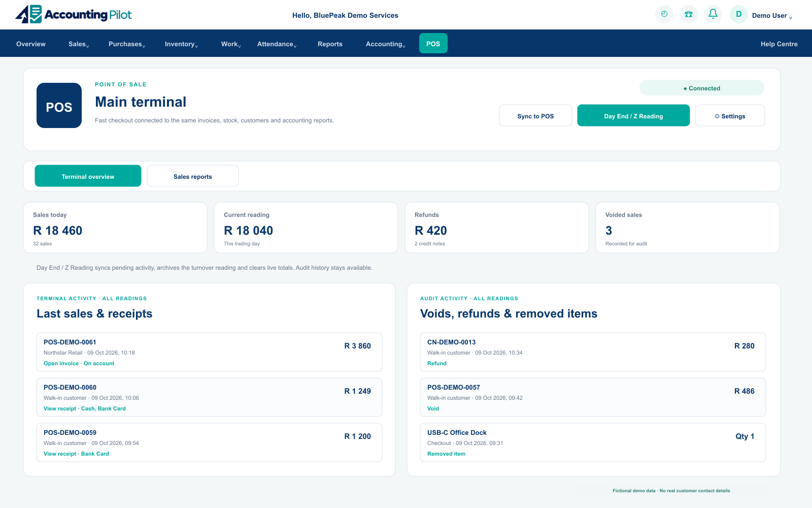
Task: Go to the Overview menu item
Action: click(x=31, y=44)
